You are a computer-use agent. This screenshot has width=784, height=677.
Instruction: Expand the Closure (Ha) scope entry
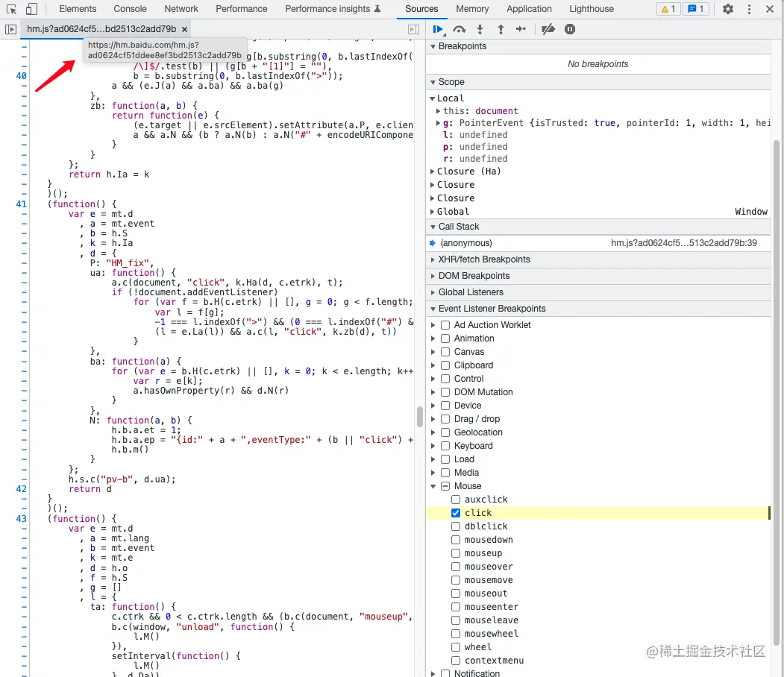coord(432,171)
